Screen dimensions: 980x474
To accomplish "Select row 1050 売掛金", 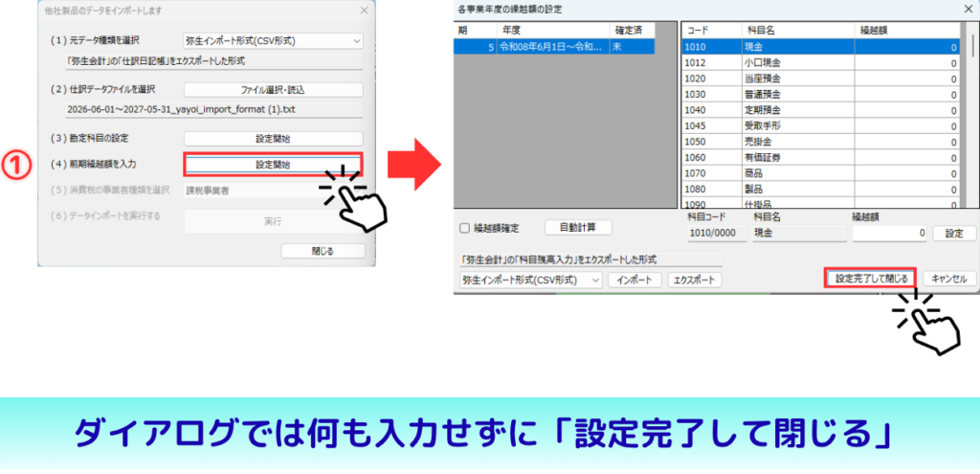I will click(820, 142).
